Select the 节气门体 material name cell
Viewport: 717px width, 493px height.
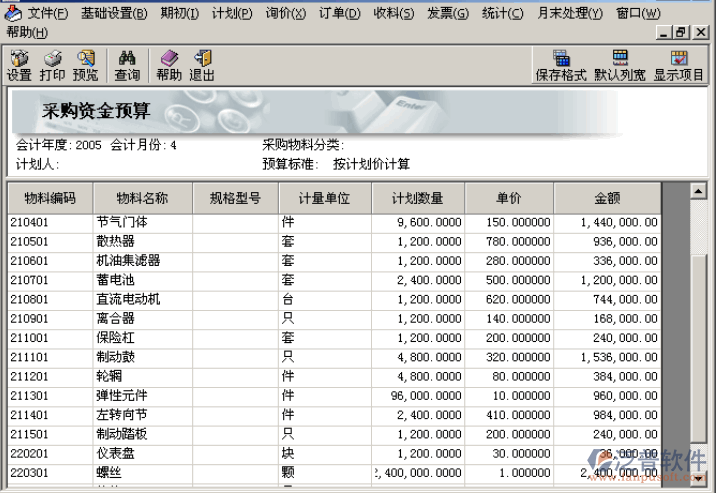tap(143, 222)
